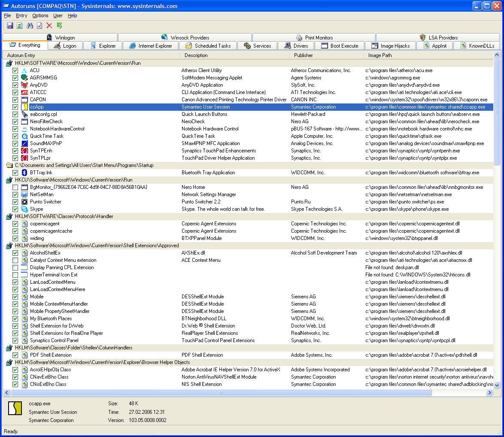The height and width of the screenshot is (437, 504).
Task: Click the Refresh toolbar icon
Action: click(20, 26)
